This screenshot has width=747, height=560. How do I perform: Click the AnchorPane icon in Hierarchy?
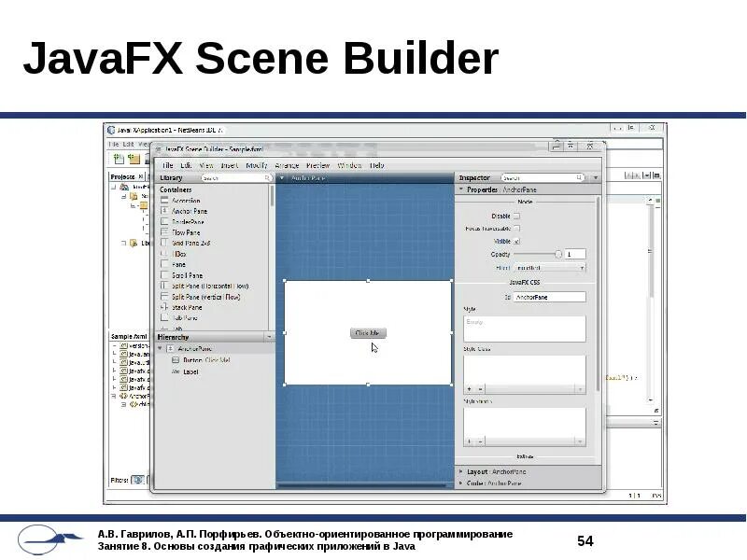pyautogui.click(x=170, y=348)
